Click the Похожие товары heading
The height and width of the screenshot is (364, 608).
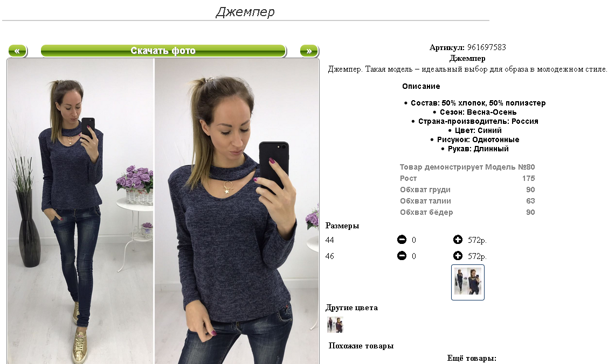[x=361, y=346]
